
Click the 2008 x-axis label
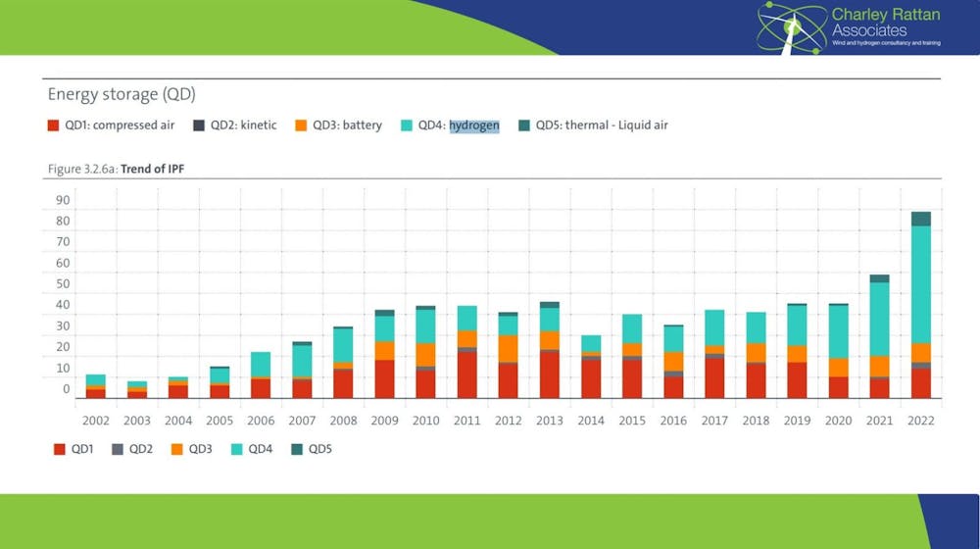click(343, 421)
